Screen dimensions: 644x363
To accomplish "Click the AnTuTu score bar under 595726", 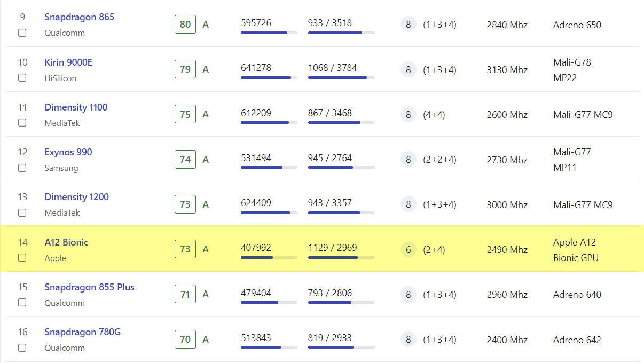I will click(269, 33).
